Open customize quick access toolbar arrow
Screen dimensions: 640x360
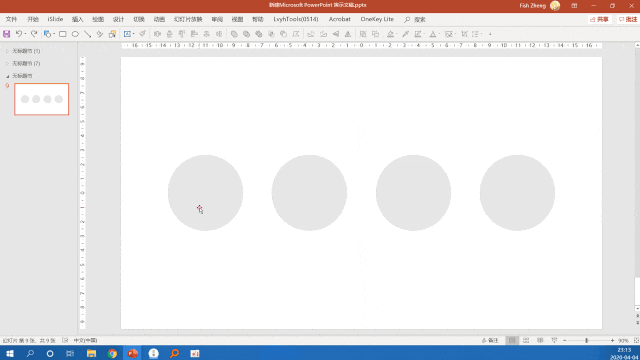point(490,34)
